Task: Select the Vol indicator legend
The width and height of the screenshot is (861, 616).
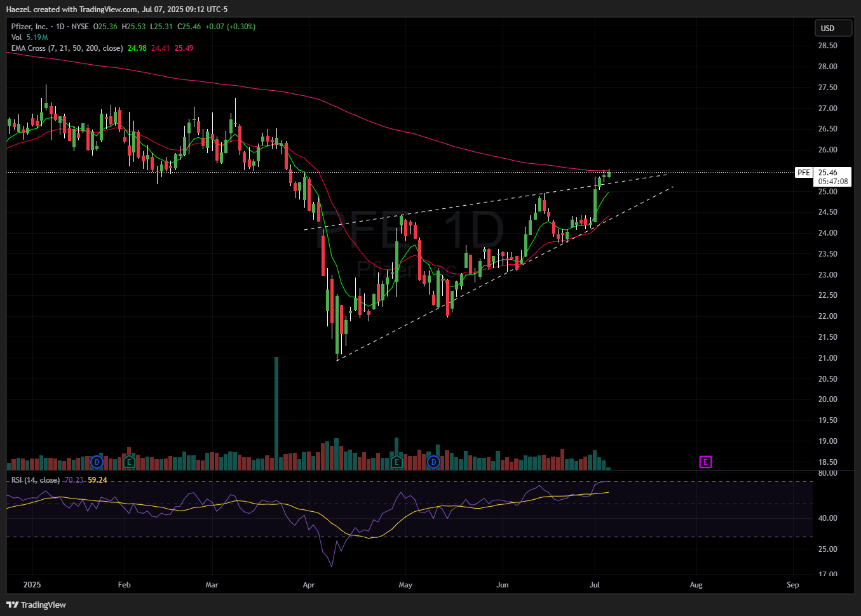Action: (x=17, y=37)
